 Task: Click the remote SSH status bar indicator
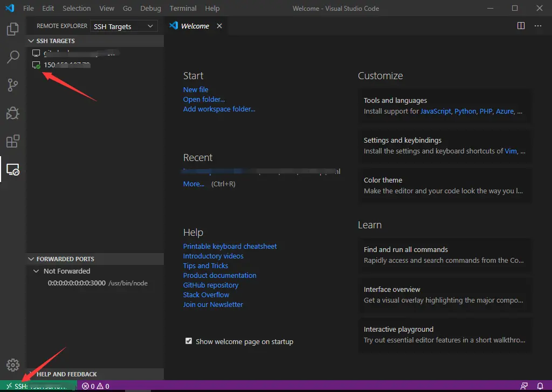[x=38, y=386]
